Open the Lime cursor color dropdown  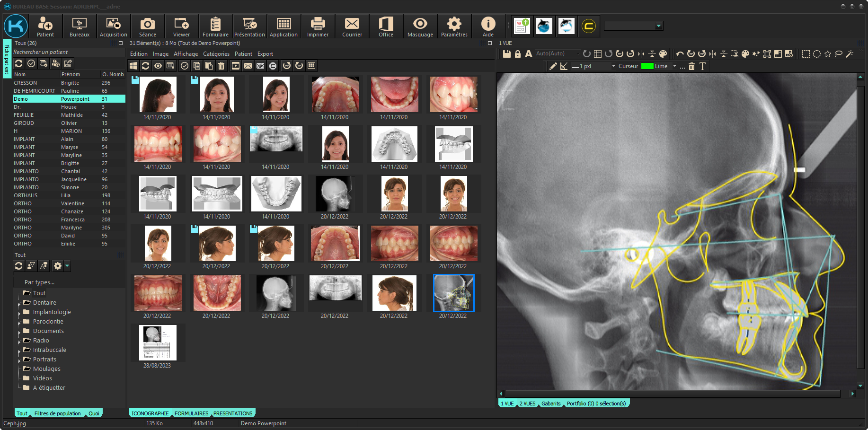coord(674,66)
